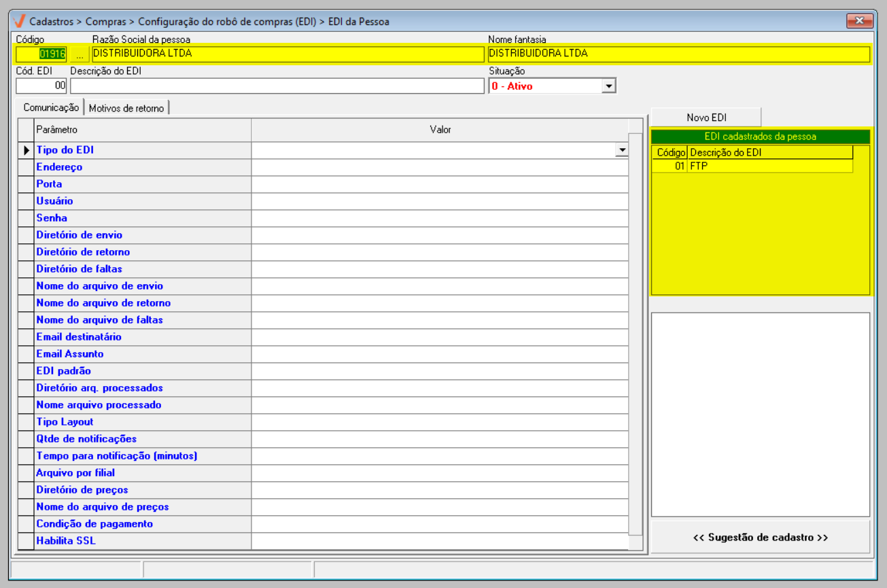The width and height of the screenshot is (887, 588).
Task: Select the Senha value cell
Action: [x=440, y=218]
